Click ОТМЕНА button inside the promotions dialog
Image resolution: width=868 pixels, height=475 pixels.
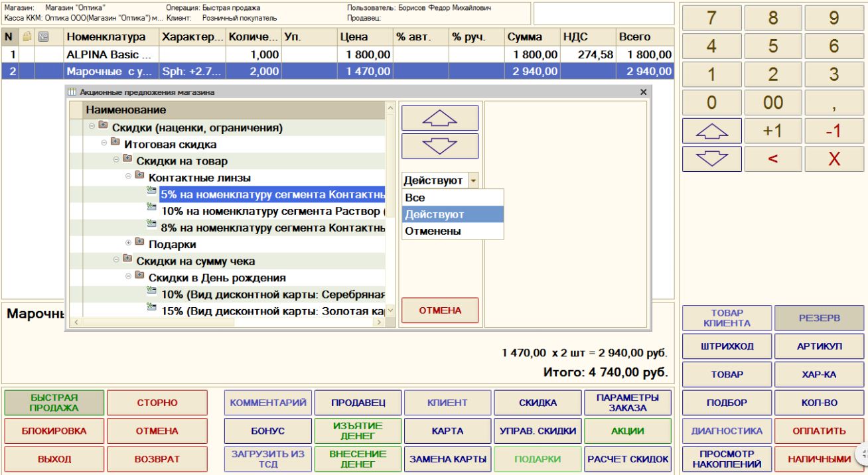(439, 310)
